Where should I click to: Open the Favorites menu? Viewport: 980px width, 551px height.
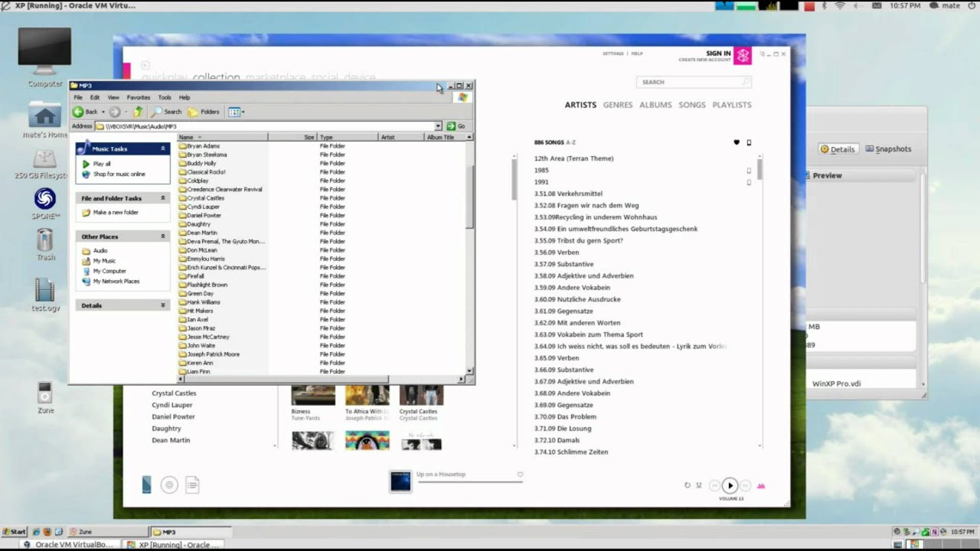(139, 98)
